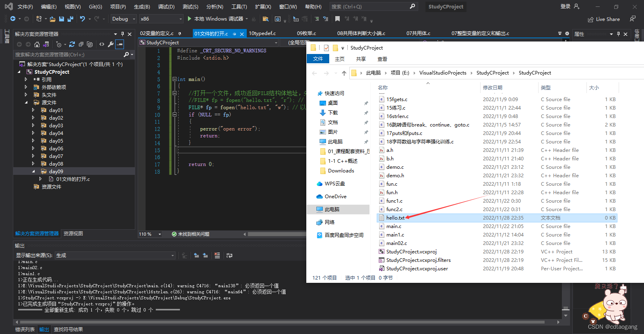Click Go to Next Message icon in Output
Screen dimensions: 644x334
tap(205, 255)
